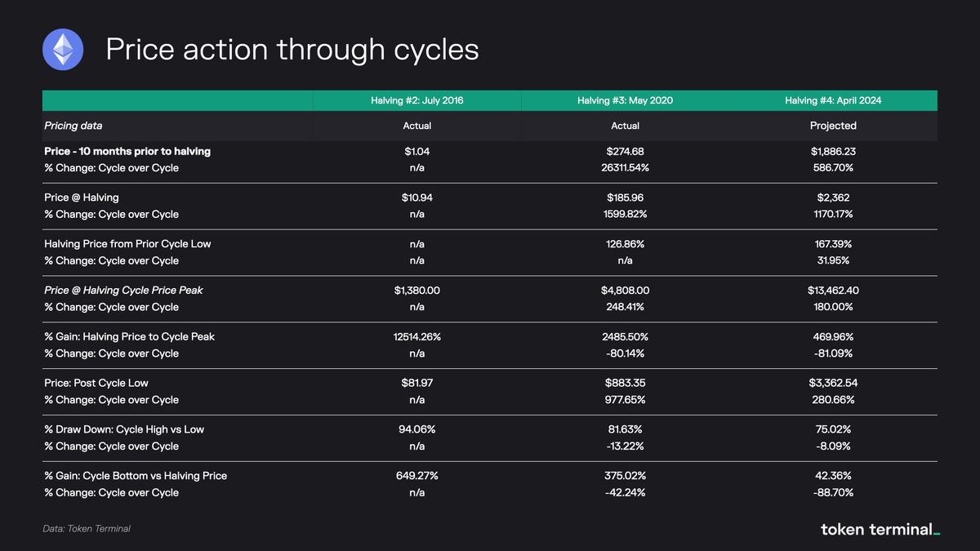This screenshot has height=551, width=980.
Task: Click the token terminal logo
Action: pyautogui.click(x=880, y=529)
